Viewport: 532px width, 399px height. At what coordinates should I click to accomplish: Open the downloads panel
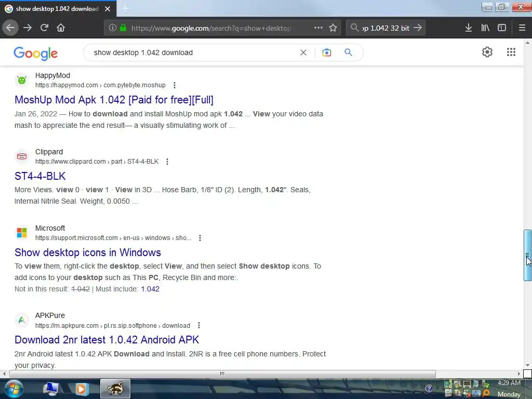point(469,28)
